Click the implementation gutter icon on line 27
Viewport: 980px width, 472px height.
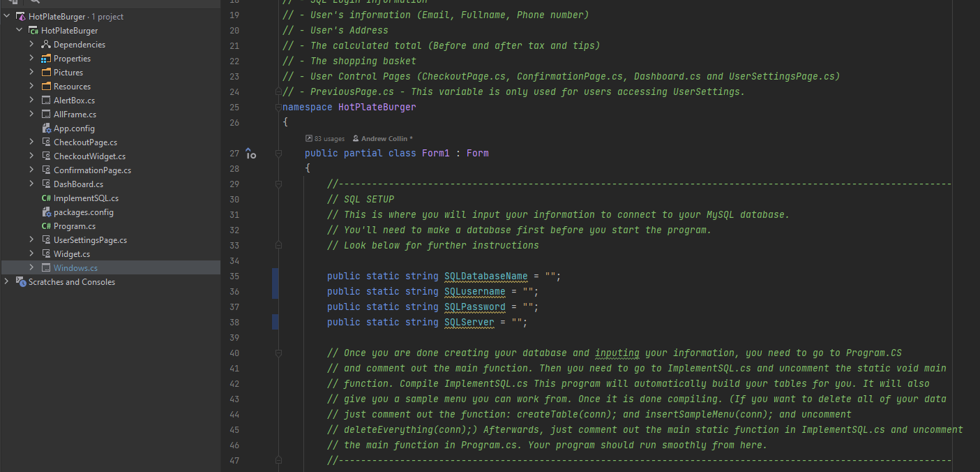(x=250, y=154)
